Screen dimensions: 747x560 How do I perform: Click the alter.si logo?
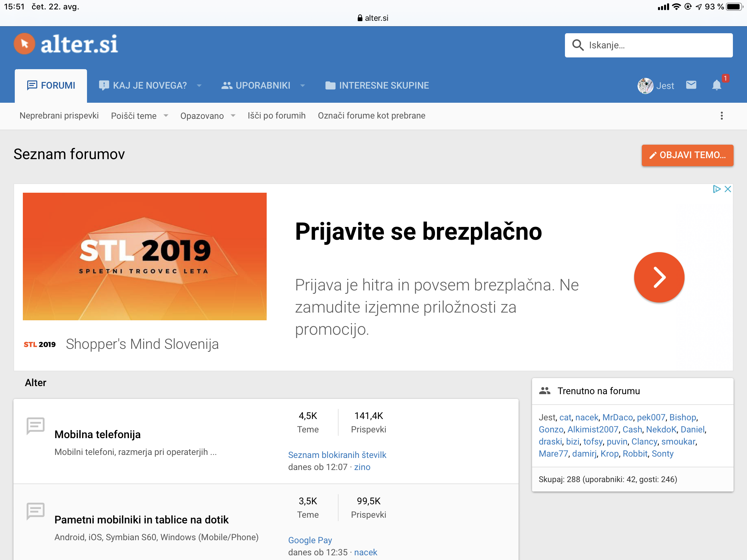[x=66, y=44]
